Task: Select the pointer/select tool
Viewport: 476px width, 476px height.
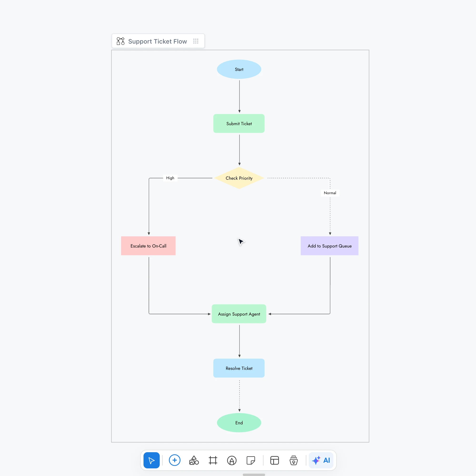Action: click(152, 460)
